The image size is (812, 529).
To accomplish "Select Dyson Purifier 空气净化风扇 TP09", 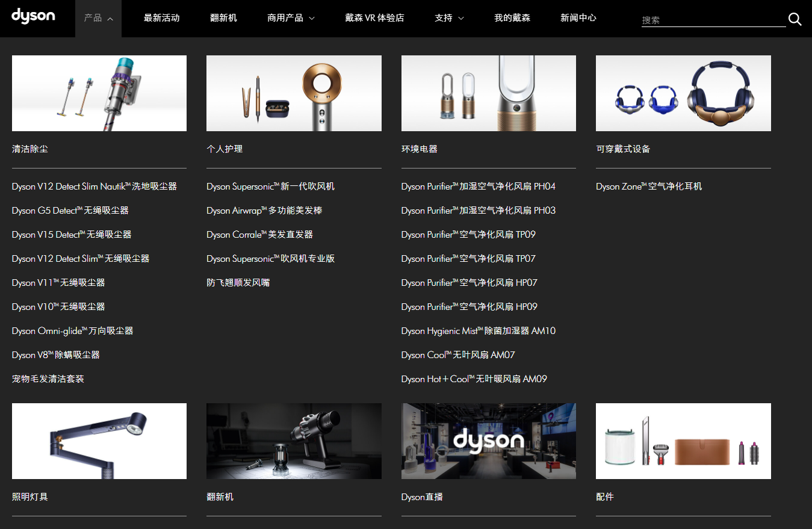I will click(x=468, y=235).
